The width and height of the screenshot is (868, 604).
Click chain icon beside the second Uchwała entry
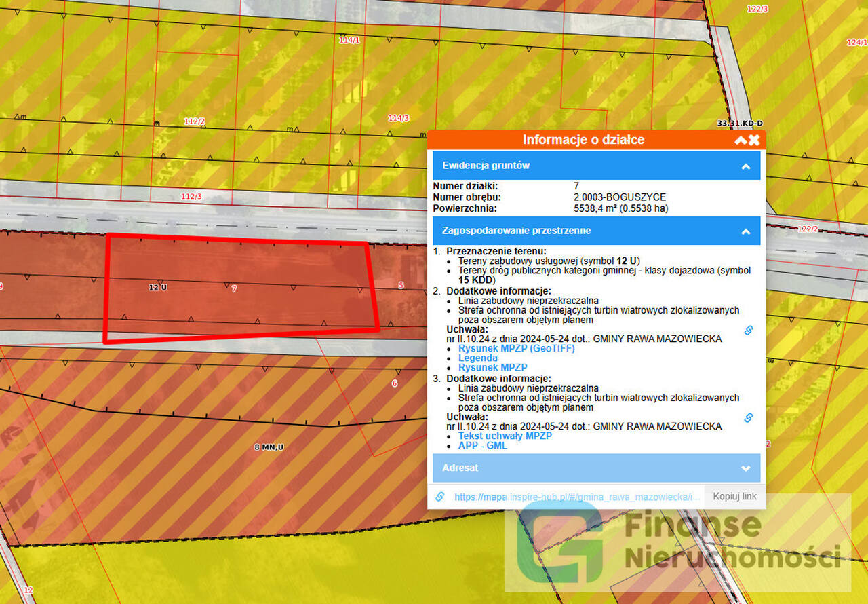click(749, 417)
